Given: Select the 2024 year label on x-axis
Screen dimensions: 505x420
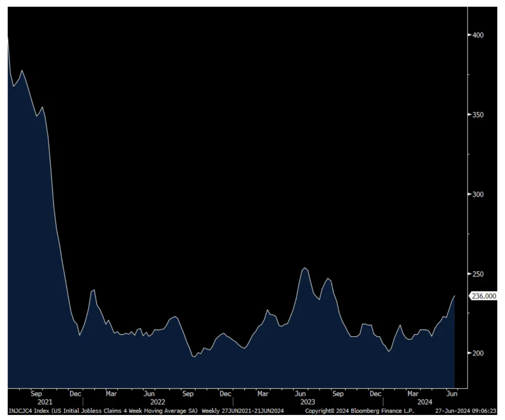Looking at the screenshot, I should pos(425,402).
